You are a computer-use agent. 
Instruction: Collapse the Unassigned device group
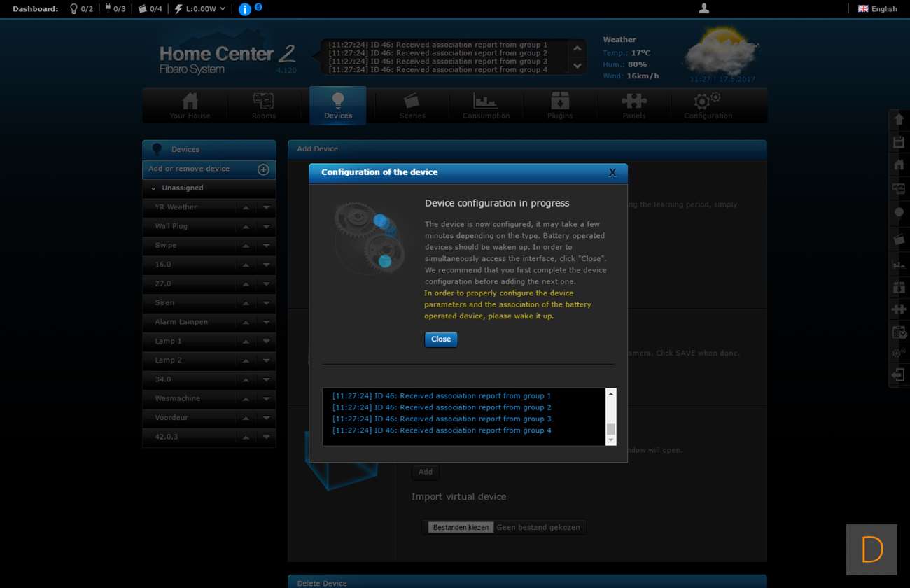click(x=153, y=188)
